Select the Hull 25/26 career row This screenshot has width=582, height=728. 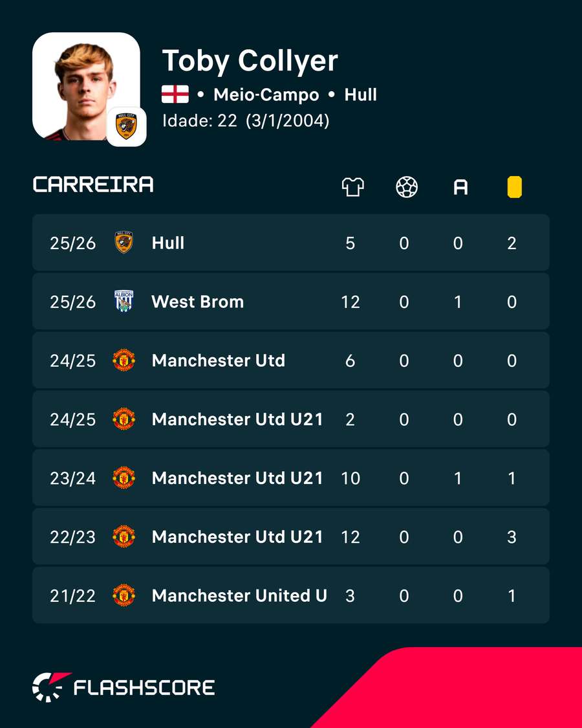coord(291,243)
